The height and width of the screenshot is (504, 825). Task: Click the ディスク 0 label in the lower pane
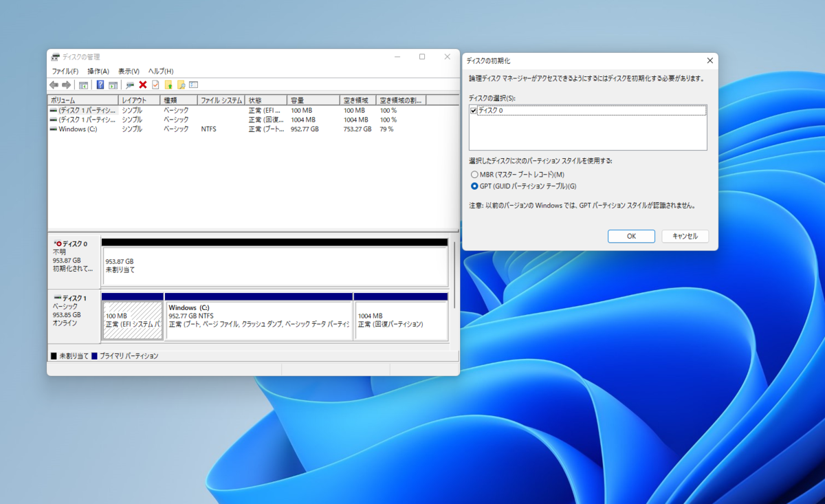point(75,243)
